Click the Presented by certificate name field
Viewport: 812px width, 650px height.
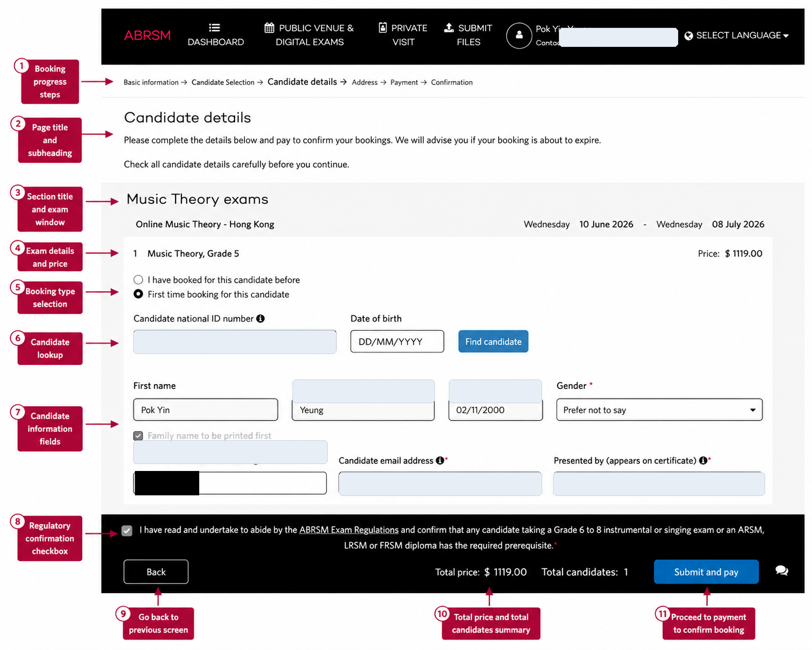659,484
